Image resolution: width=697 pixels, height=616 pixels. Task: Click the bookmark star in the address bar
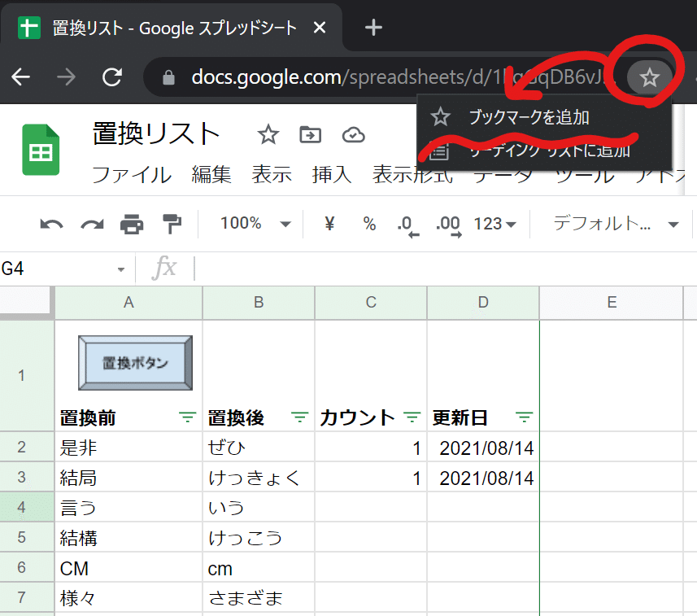[649, 78]
